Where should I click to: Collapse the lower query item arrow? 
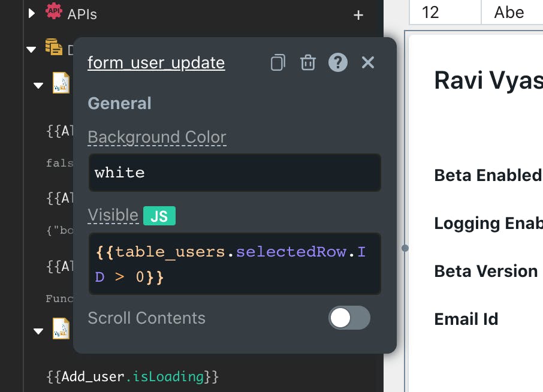tap(39, 331)
